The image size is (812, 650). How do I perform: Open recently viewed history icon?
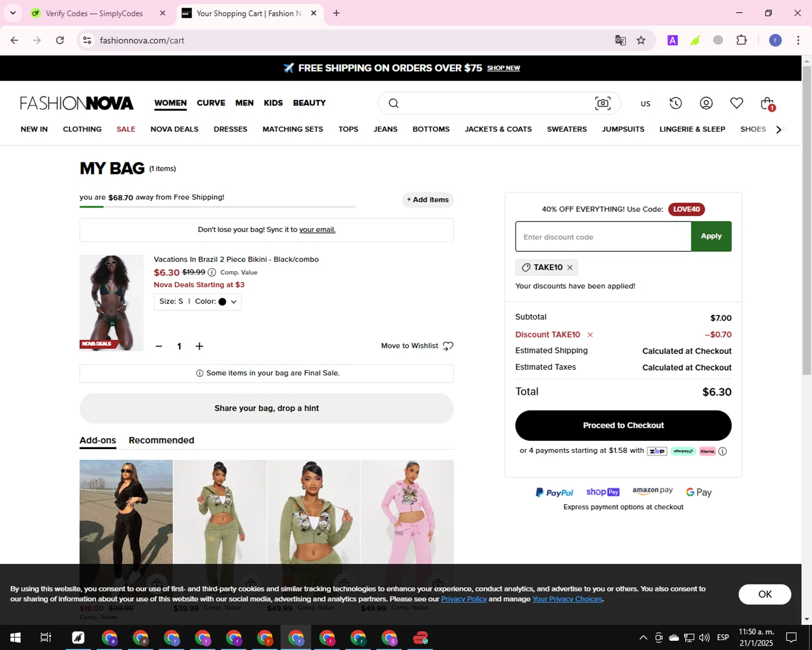pos(676,103)
